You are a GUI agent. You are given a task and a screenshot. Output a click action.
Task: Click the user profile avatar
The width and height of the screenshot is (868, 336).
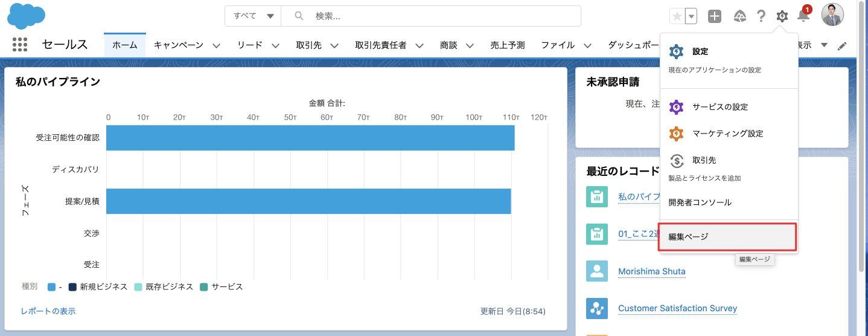tap(832, 15)
